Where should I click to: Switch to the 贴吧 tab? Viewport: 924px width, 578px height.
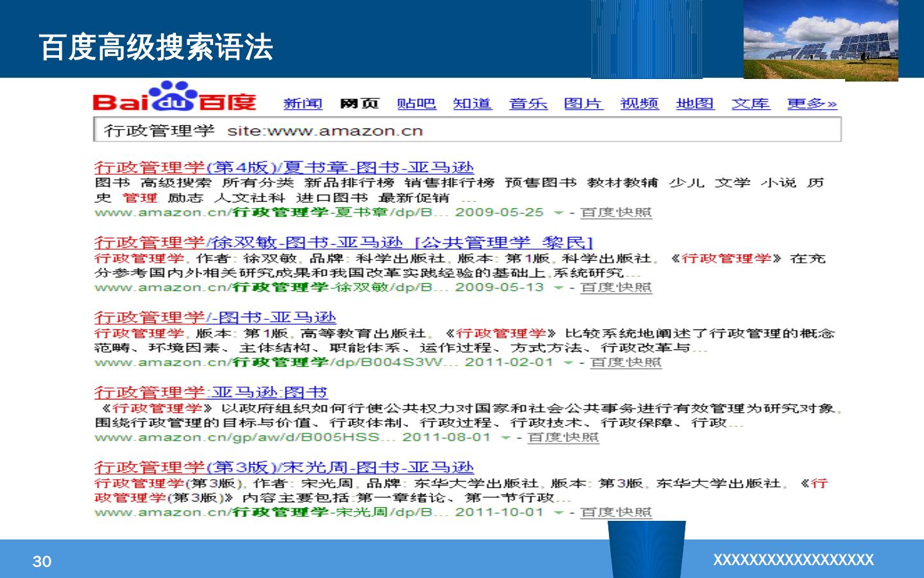point(416,104)
